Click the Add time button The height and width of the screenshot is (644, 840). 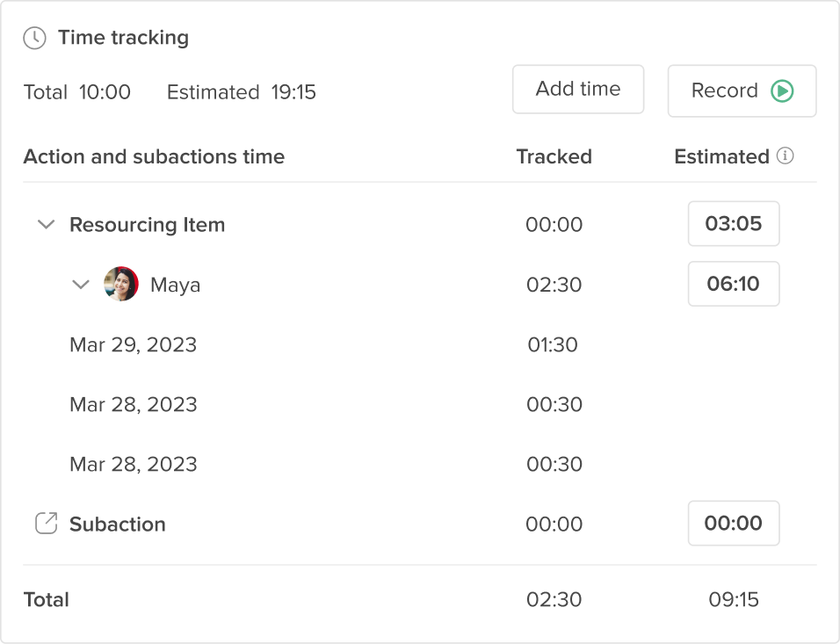(x=578, y=89)
